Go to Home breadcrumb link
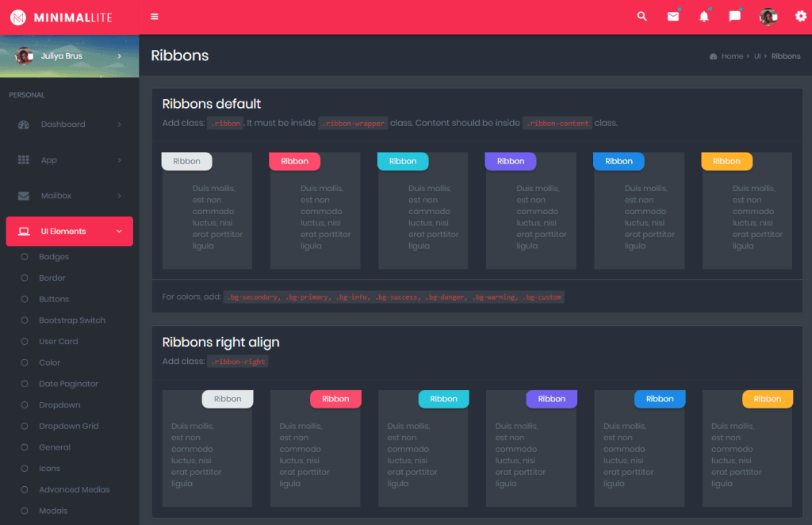Image resolution: width=812 pixels, height=525 pixels. click(732, 56)
